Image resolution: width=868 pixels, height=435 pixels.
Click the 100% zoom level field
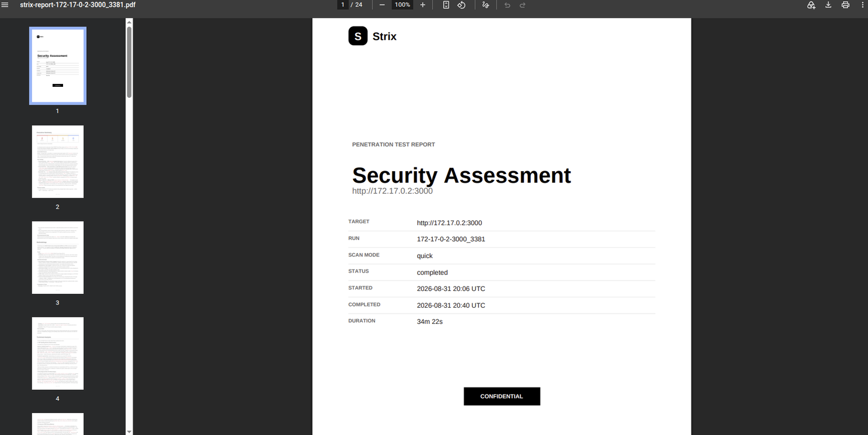[x=402, y=5]
